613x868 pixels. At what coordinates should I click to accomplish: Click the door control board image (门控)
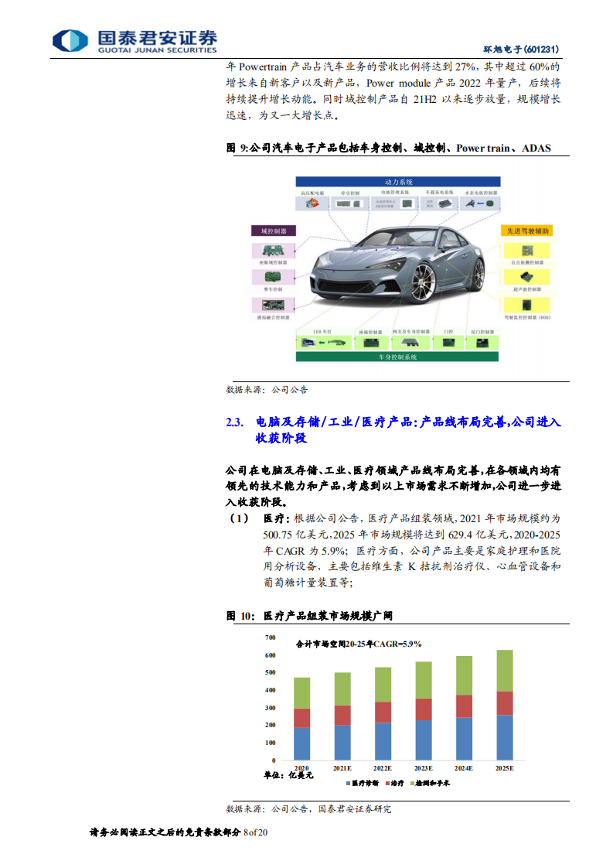click(448, 343)
